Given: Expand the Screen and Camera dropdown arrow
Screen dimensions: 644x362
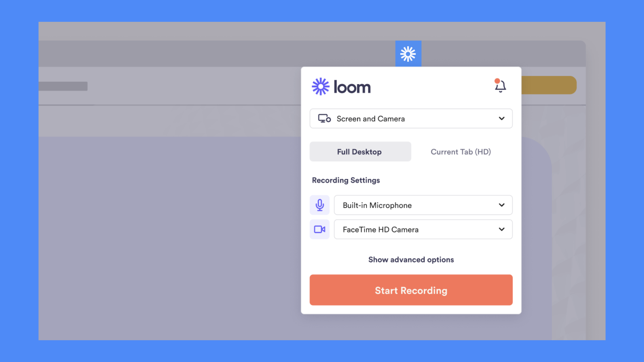Looking at the screenshot, I should [x=501, y=118].
